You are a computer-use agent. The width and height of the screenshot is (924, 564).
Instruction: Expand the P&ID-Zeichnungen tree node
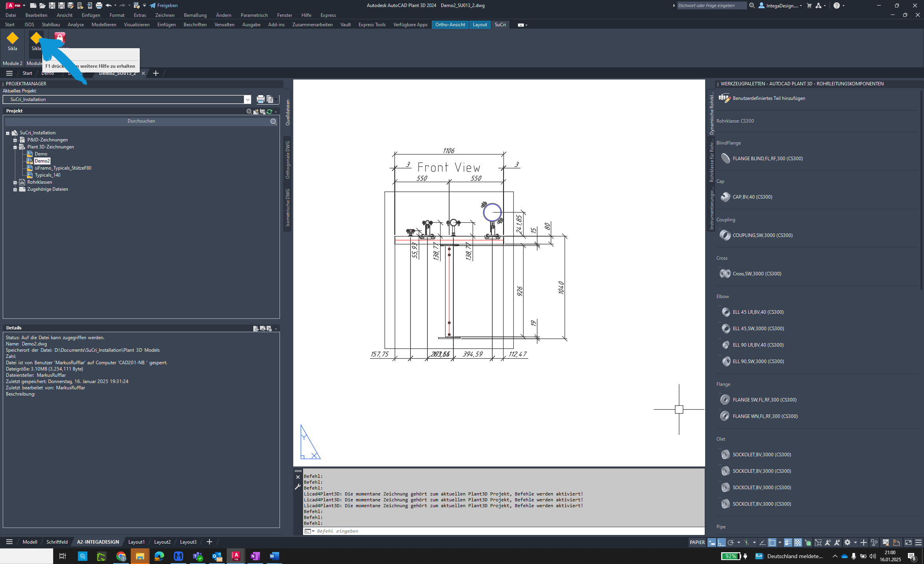(15, 140)
